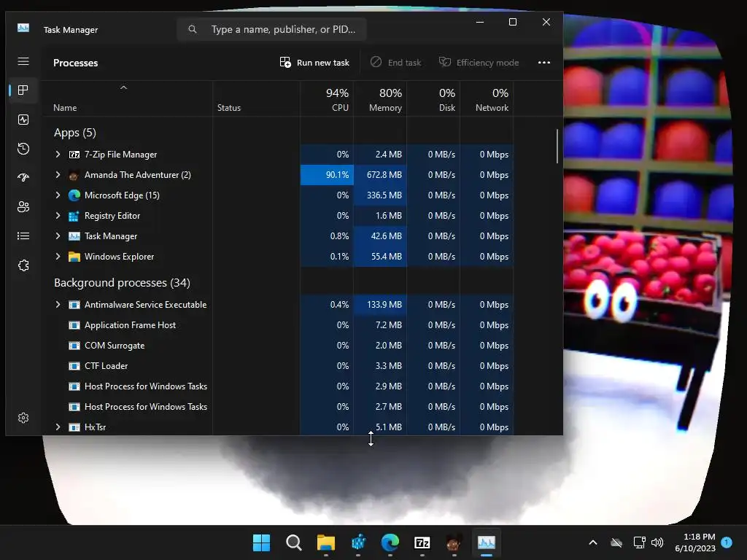Open the App history sidebar icon

[x=23, y=149]
